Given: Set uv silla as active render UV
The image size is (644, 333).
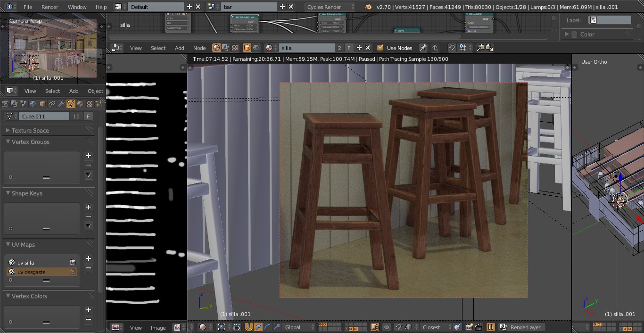Looking at the screenshot, I should [73, 262].
